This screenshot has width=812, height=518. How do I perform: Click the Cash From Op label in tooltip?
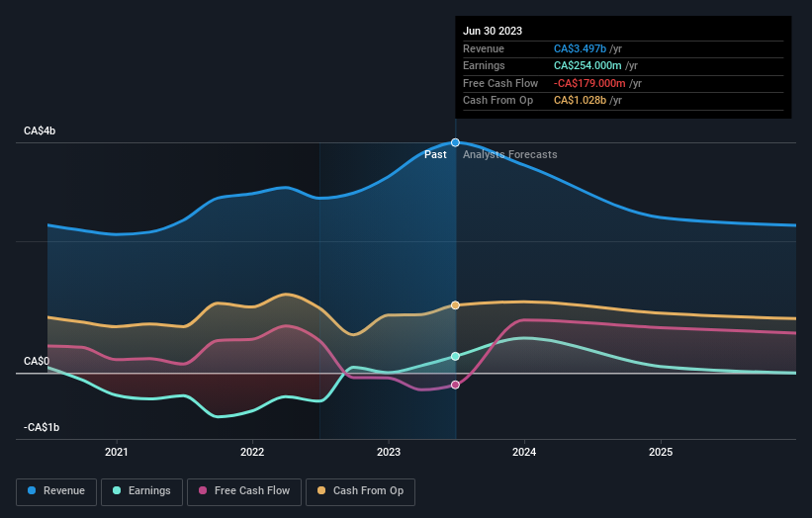click(x=497, y=101)
